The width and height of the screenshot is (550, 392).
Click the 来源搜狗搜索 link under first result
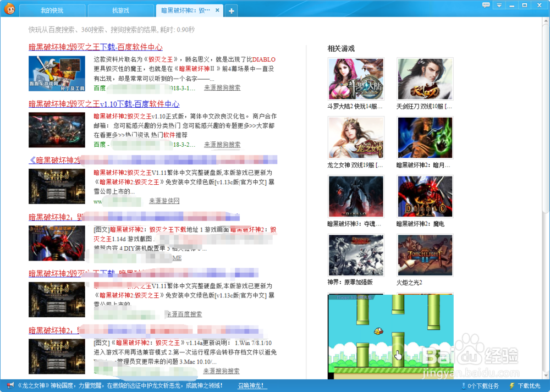coord(222,87)
